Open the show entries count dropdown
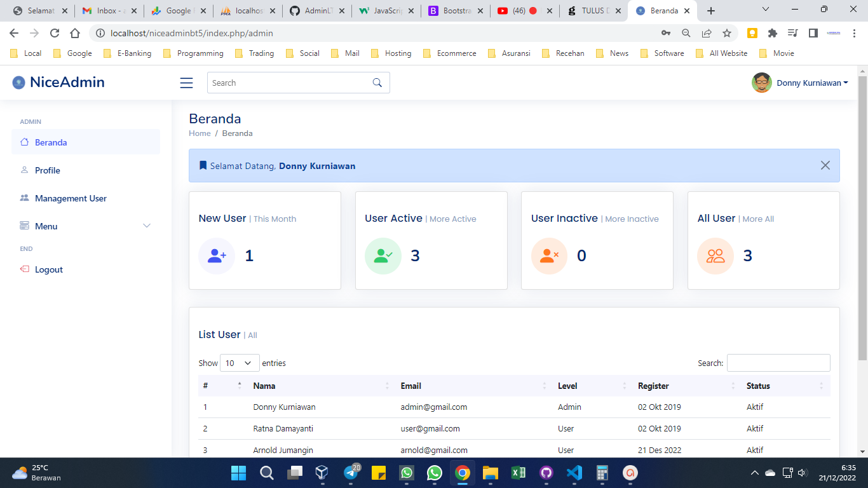 (240, 363)
